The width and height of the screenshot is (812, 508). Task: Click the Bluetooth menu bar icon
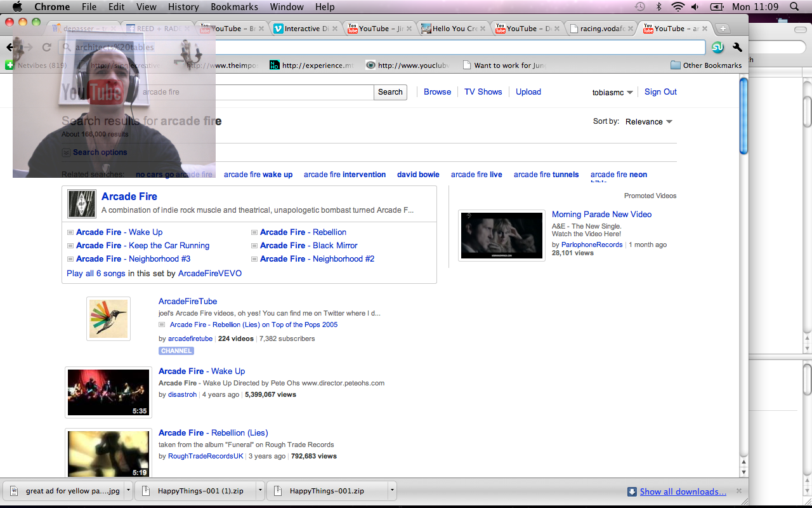point(658,7)
